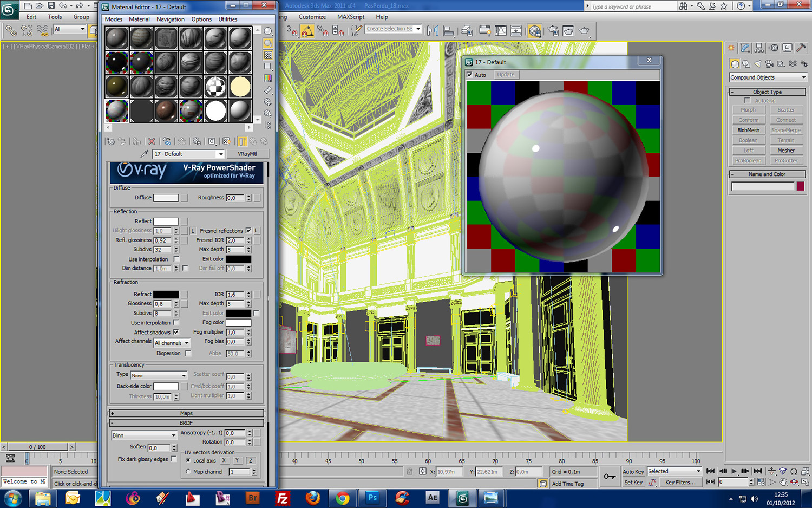The height and width of the screenshot is (508, 812).
Task: Open the BRDF type Blinn dropdown
Action: [x=144, y=435]
